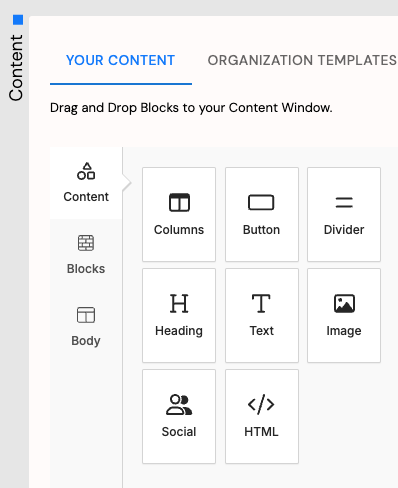Click the brick wall Blocks icon
398x488 pixels.
pos(86,243)
